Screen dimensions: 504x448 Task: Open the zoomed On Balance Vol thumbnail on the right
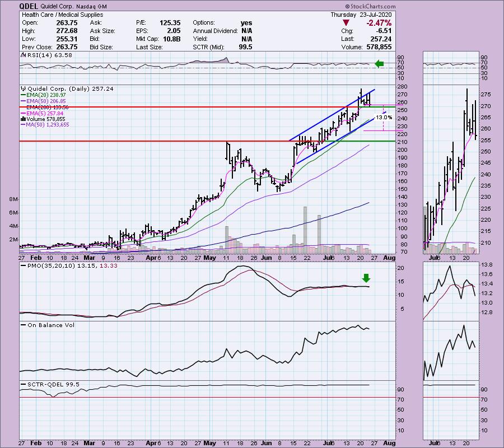pyautogui.click(x=451, y=351)
